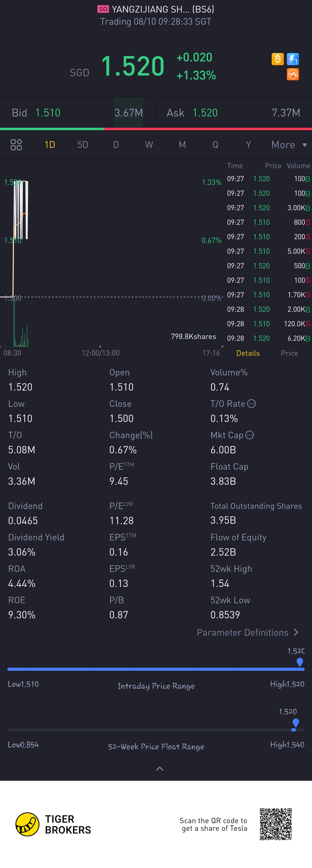Expand the More chart periods dropdown
This screenshot has height=868, width=312.
tap(289, 145)
